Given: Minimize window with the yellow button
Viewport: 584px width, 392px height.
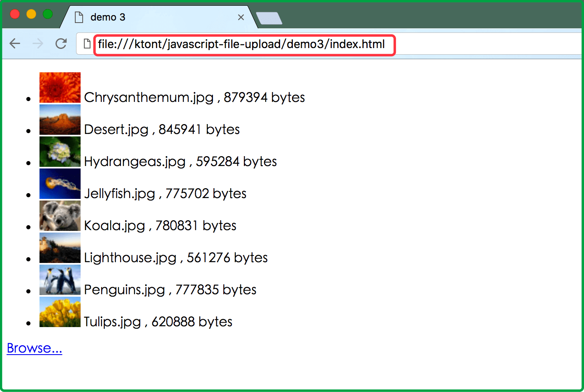Looking at the screenshot, I should [x=31, y=14].
